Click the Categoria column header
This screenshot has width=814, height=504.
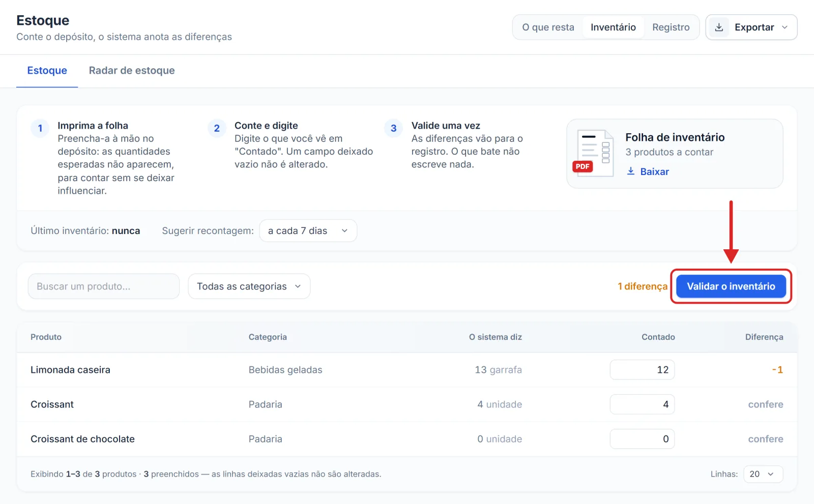268,337
